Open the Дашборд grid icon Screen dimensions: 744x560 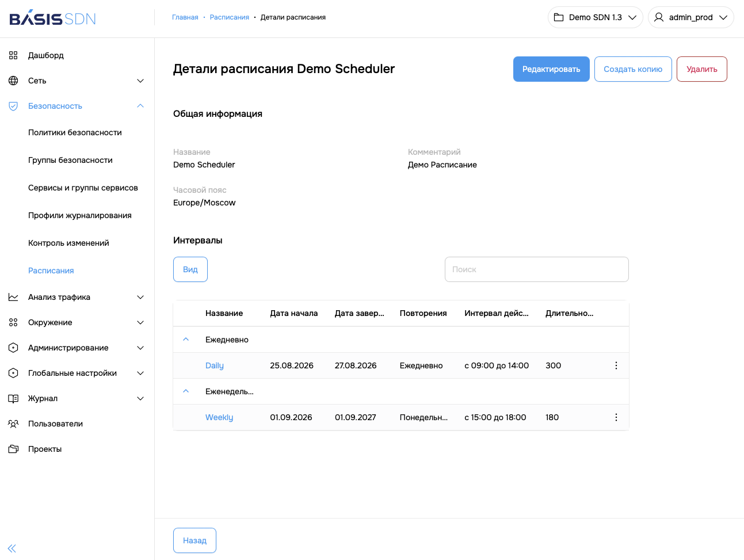coord(13,55)
